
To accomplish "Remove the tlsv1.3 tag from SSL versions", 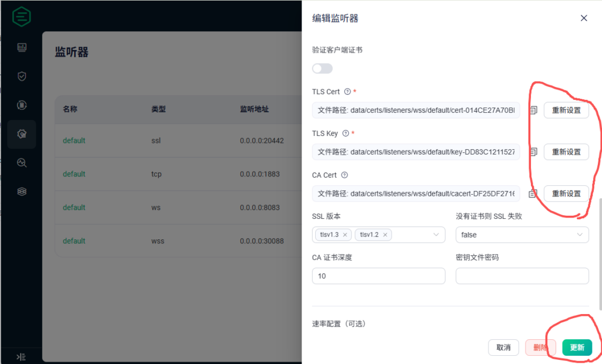I will (345, 235).
